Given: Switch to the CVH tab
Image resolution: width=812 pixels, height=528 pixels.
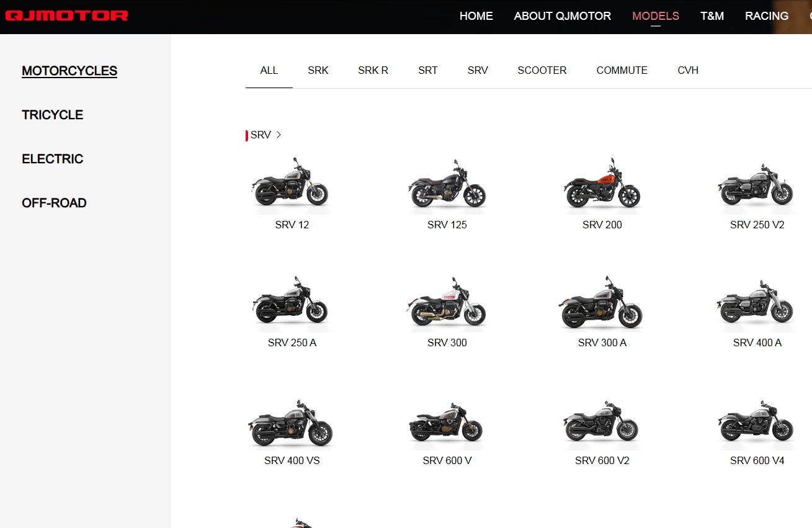Looking at the screenshot, I should [x=688, y=70].
